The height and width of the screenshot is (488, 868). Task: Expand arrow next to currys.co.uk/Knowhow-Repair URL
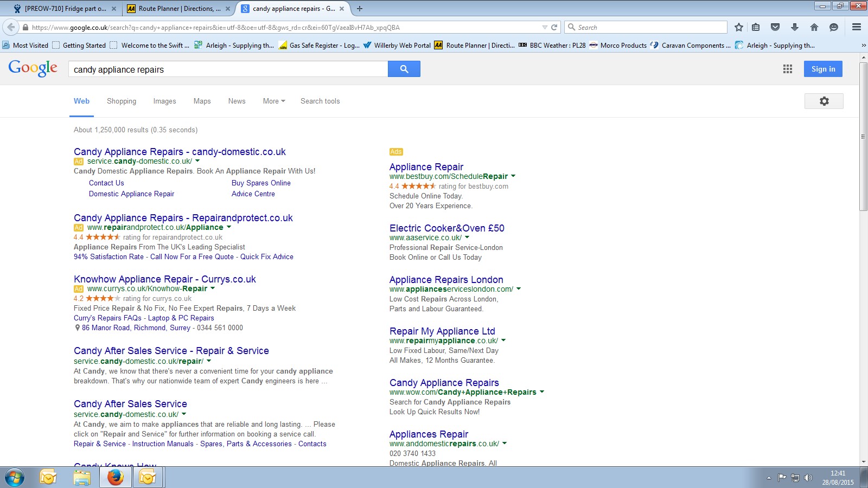click(x=213, y=288)
